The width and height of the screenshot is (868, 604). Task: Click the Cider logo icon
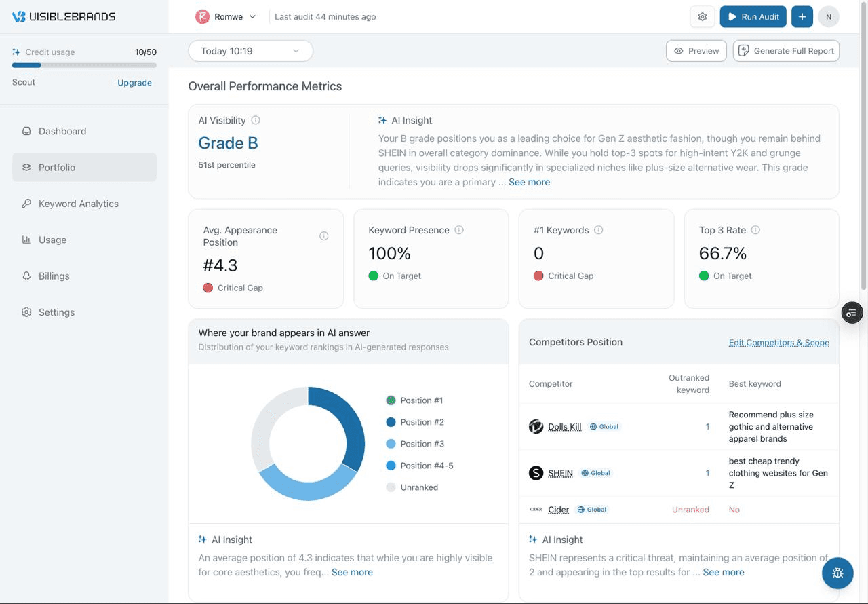(x=536, y=510)
